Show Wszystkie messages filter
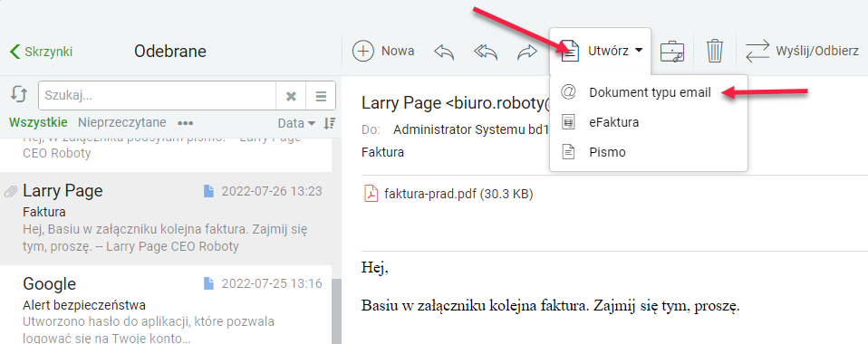This screenshot has width=868, height=344. click(x=38, y=122)
